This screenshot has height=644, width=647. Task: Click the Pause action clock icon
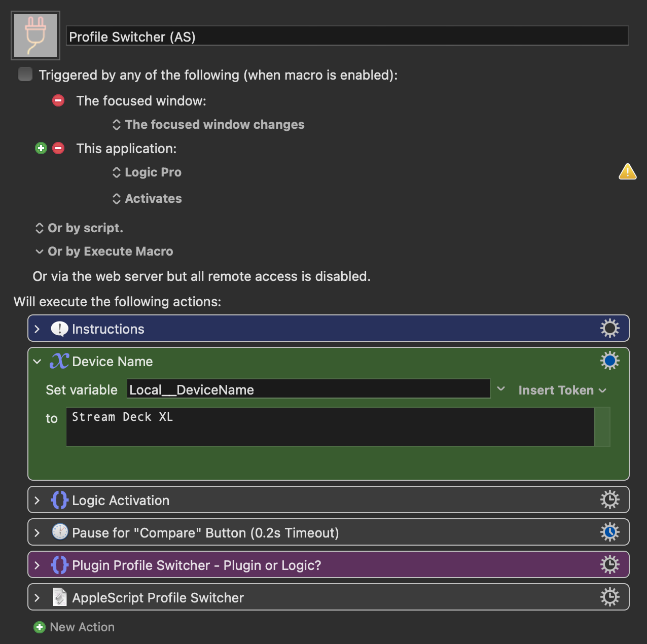click(60, 532)
